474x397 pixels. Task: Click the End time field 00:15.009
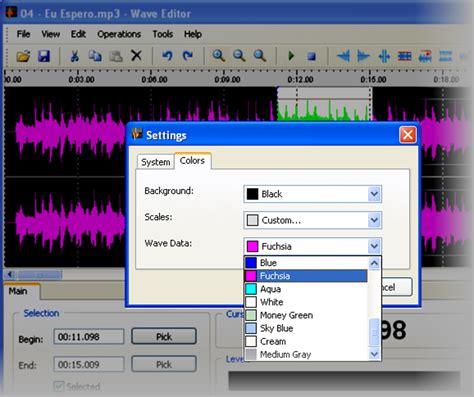click(89, 365)
